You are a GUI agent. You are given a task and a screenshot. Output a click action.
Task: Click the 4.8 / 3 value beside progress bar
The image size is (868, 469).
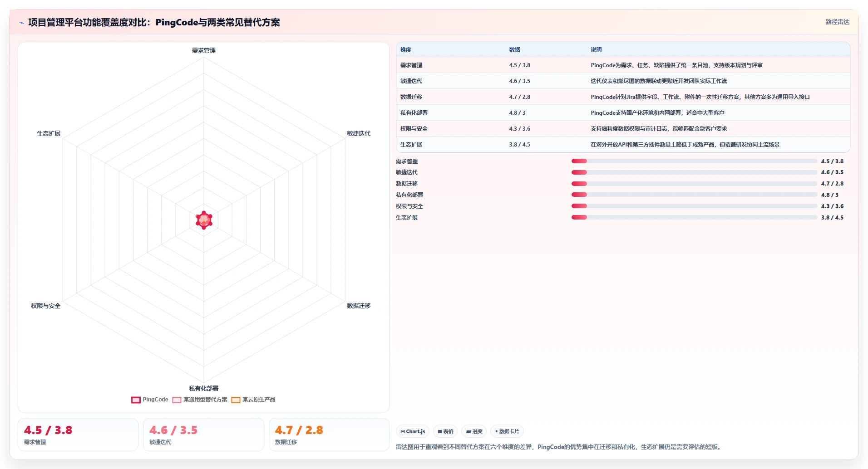[830, 195]
